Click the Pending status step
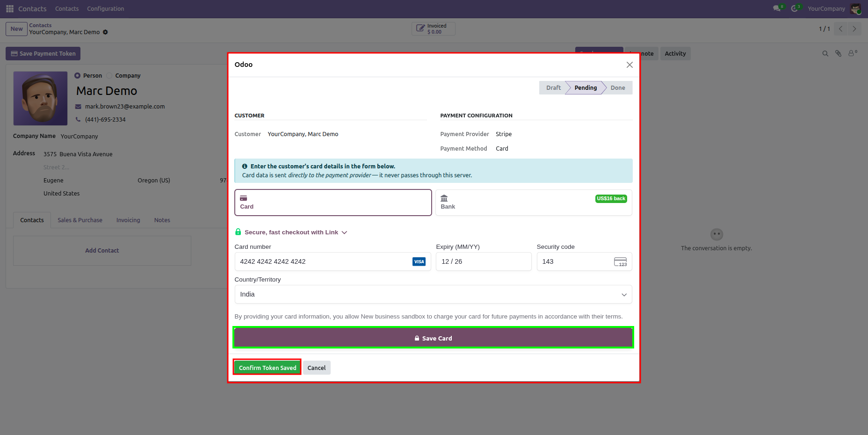This screenshot has width=868, height=435. (x=586, y=88)
